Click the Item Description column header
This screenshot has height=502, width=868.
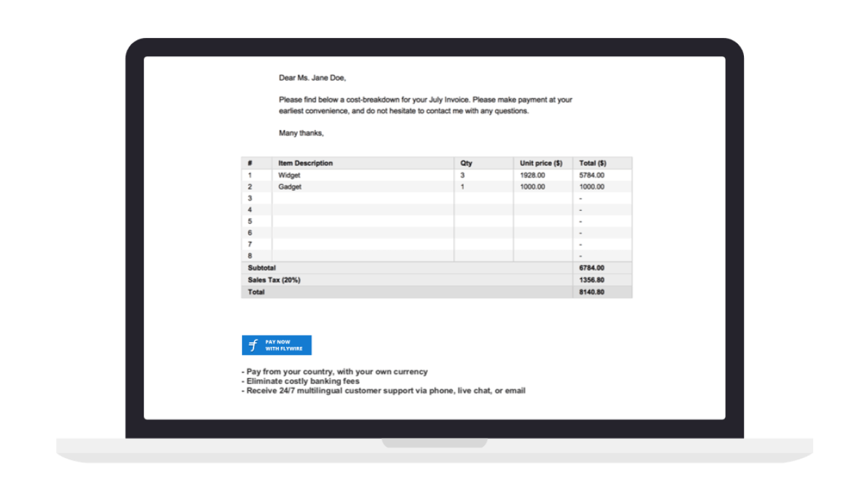click(x=304, y=163)
